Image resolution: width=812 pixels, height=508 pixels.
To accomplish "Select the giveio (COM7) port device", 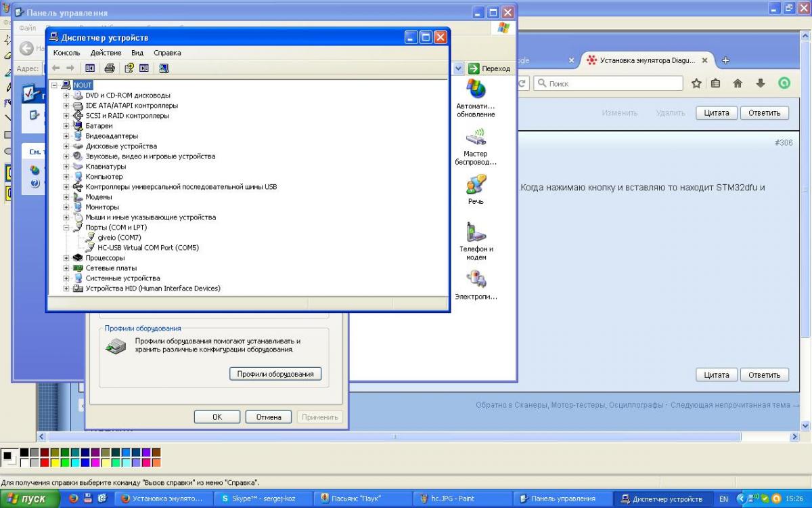I will pos(118,238).
